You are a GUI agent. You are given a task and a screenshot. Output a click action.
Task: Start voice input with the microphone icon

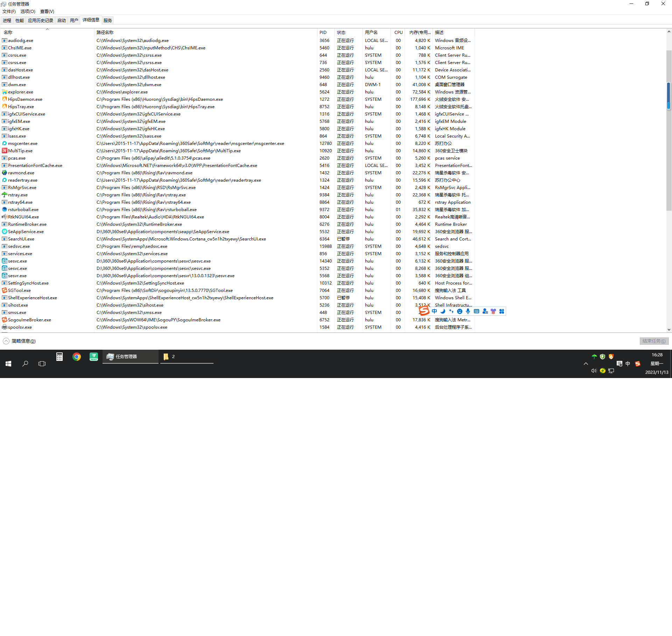[468, 311]
